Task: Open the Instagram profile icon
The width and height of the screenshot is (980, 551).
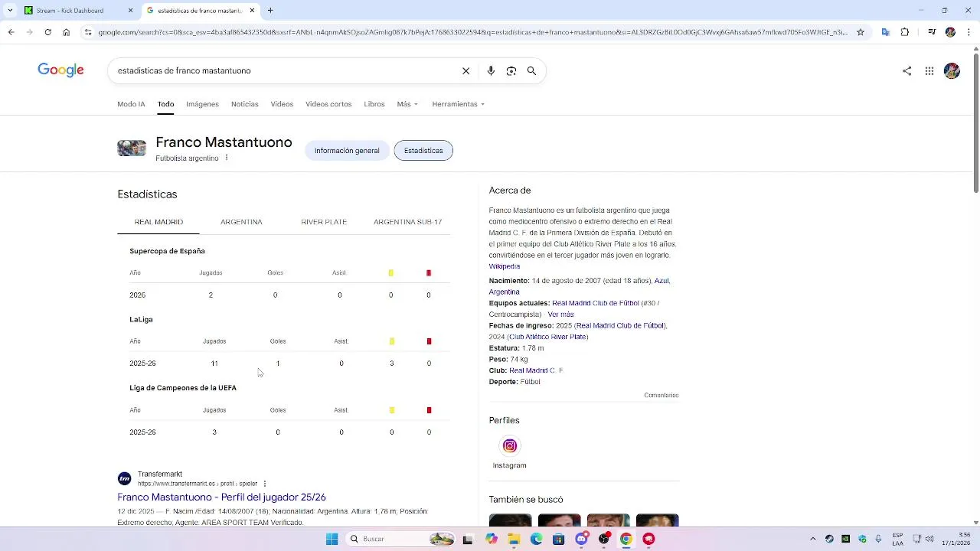Action: click(x=510, y=446)
